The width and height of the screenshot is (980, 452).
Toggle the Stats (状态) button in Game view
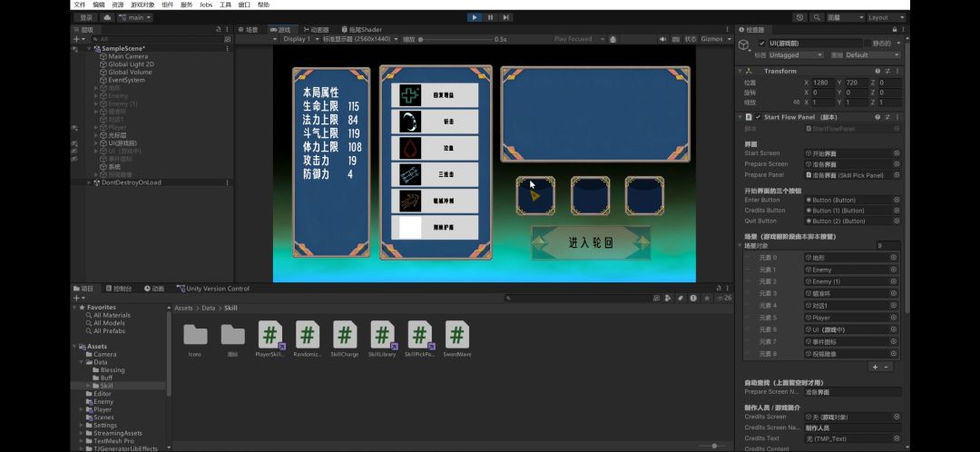coord(690,39)
